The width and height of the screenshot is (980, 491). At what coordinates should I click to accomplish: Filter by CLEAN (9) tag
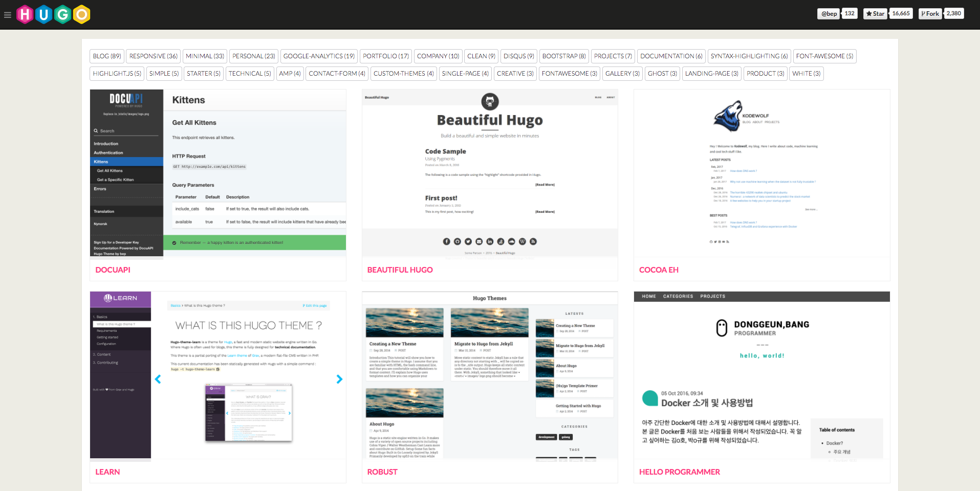[x=482, y=56]
